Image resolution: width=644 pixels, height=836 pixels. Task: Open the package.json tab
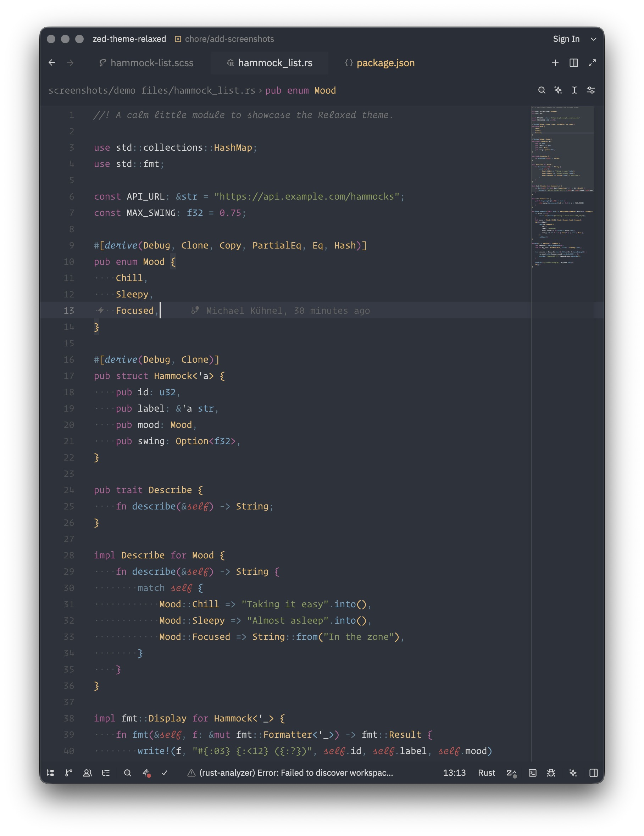[380, 63]
